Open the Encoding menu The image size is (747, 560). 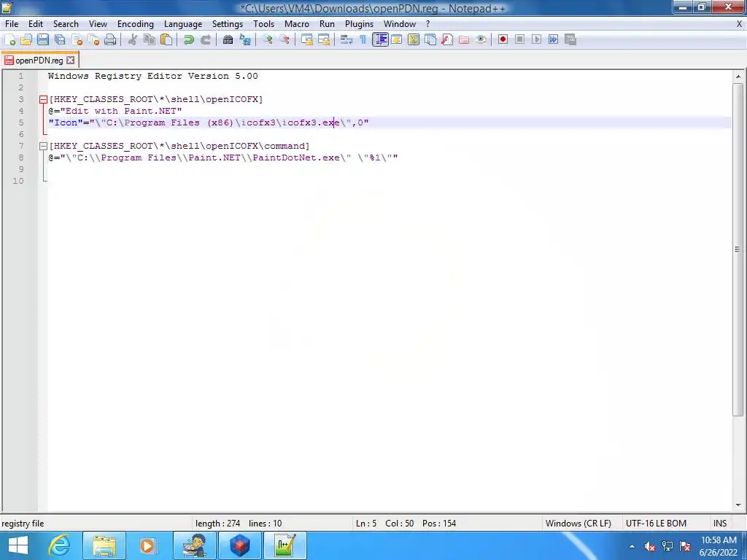[136, 24]
